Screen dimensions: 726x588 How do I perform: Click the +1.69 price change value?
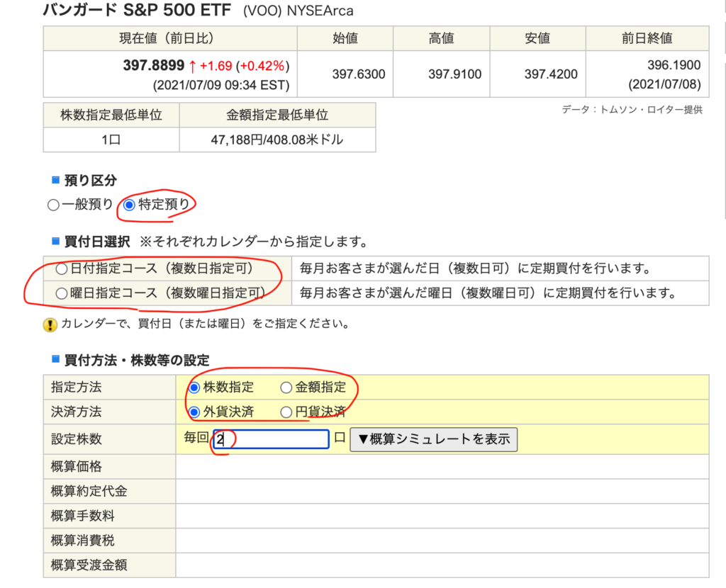[x=216, y=66]
